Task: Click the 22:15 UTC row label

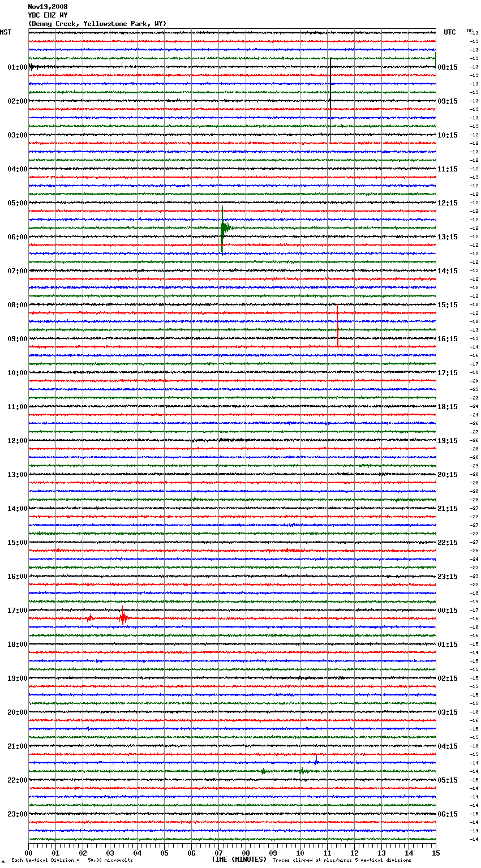Action: (x=448, y=543)
